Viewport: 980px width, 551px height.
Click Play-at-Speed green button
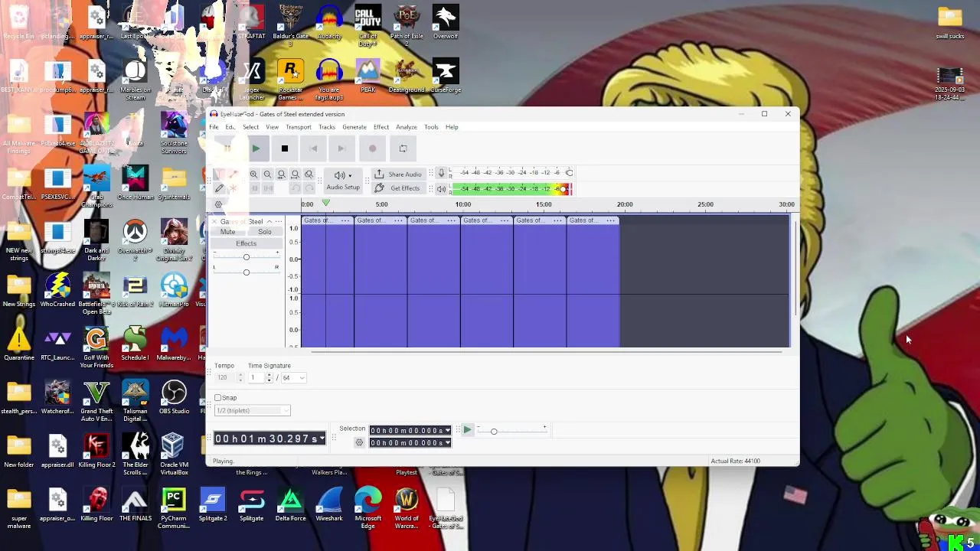[467, 431]
